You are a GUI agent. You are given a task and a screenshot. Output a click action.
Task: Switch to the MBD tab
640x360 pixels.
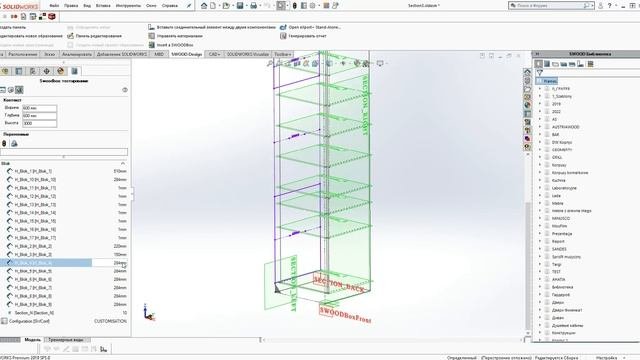click(x=159, y=54)
